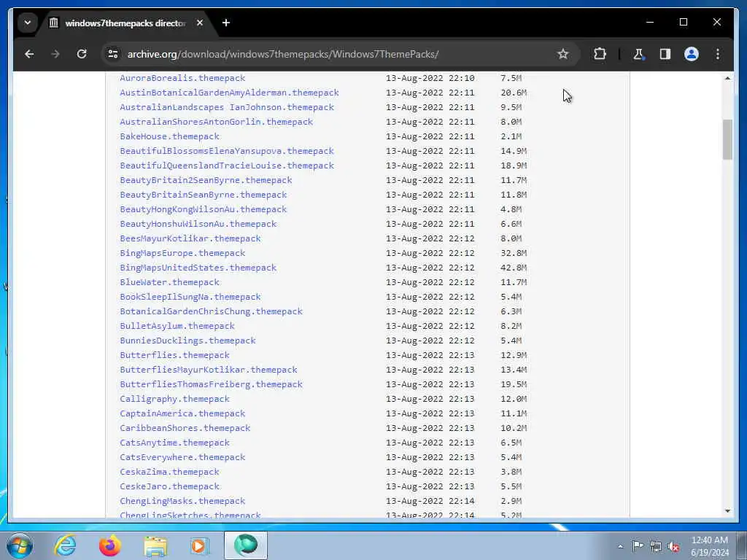
Task: Bookmark this page with the star
Action: pyautogui.click(x=562, y=54)
